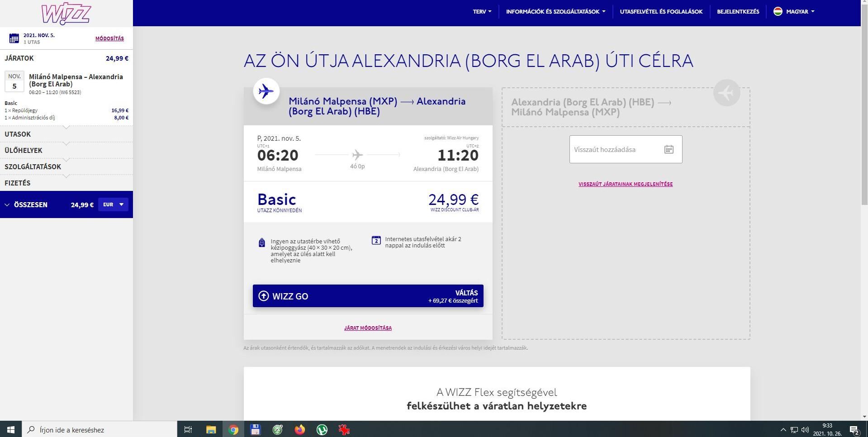
Task: Click the taskbar clock showing 9:33
Action: [x=827, y=429]
